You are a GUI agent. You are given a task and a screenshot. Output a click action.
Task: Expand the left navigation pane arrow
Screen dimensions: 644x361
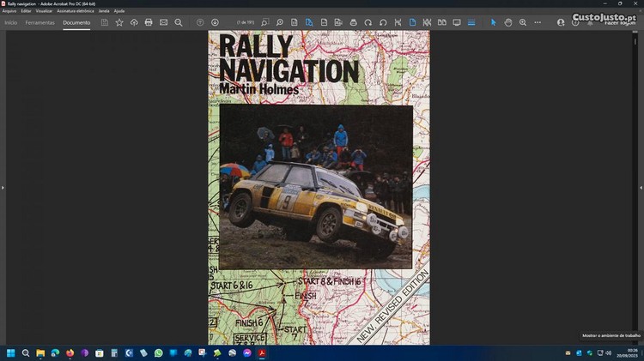pos(3,187)
